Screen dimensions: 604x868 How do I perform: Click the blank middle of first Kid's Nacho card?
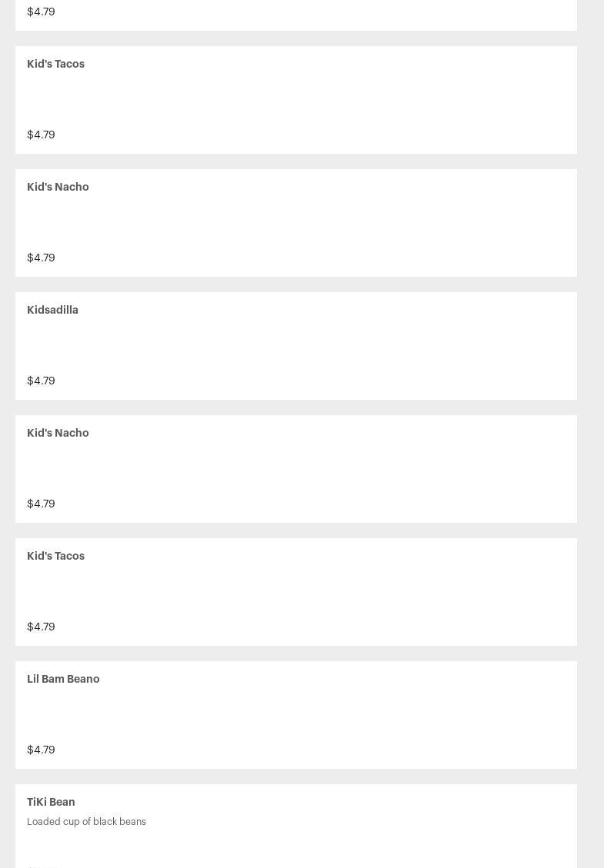click(x=296, y=223)
